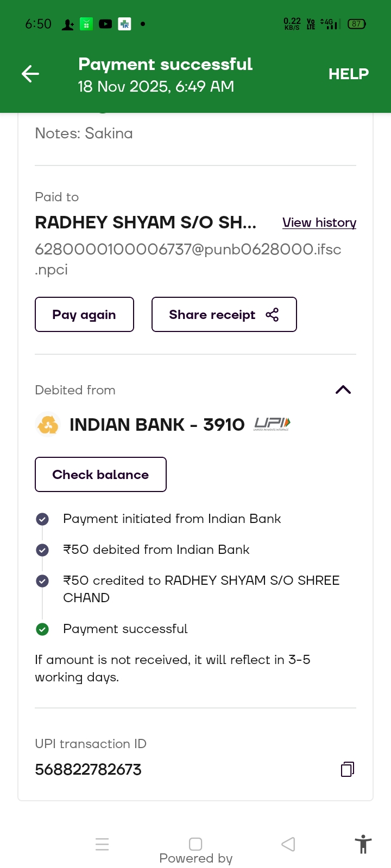The width and height of the screenshot is (391, 868).
Task: Tap the UPI transaction ID number
Action: coord(88,769)
